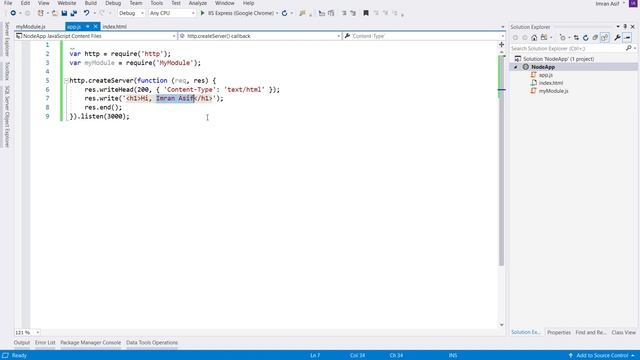Open the Website menu
This screenshot has height=360, width=640.
tap(67, 3)
